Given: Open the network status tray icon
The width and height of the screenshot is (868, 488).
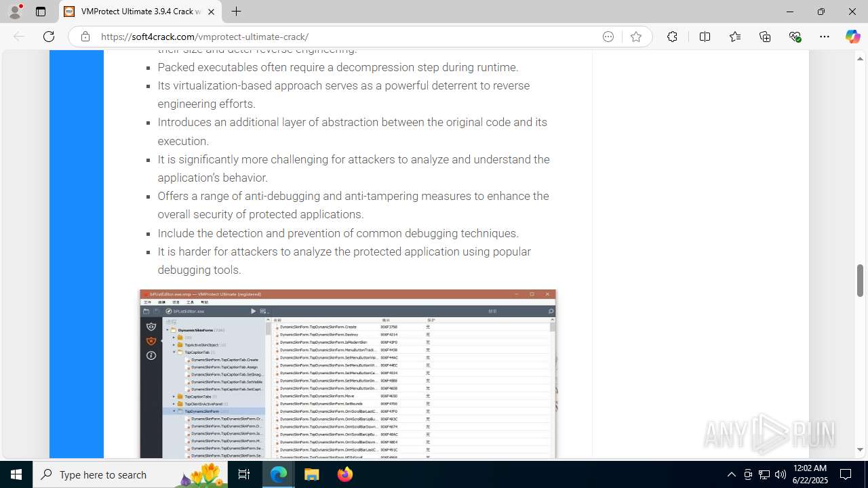Looking at the screenshot, I should [x=764, y=474].
